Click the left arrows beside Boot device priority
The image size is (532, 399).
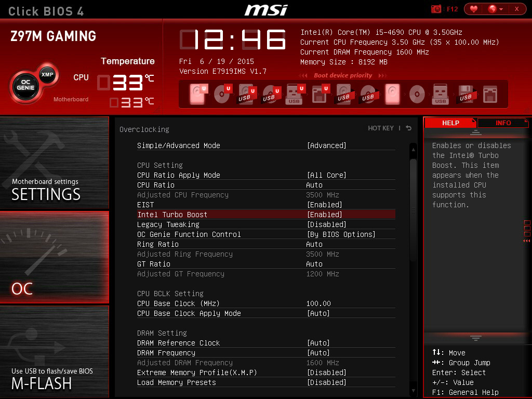point(303,76)
